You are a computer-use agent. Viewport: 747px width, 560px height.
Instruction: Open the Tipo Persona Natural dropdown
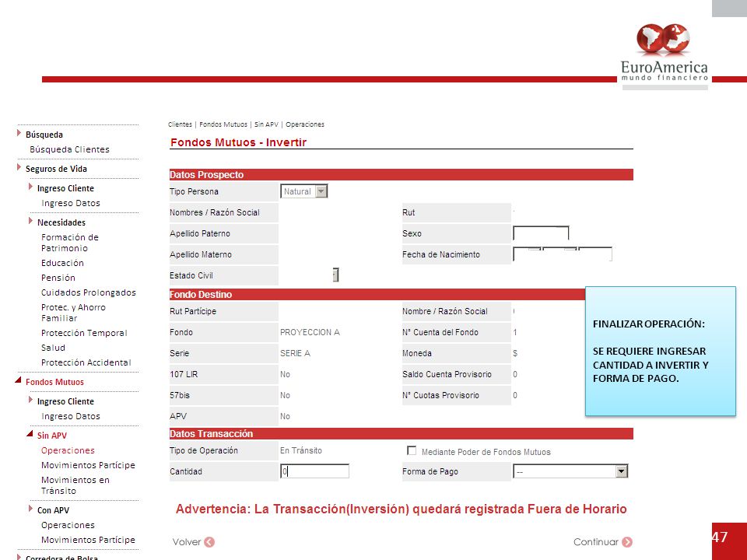304,191
